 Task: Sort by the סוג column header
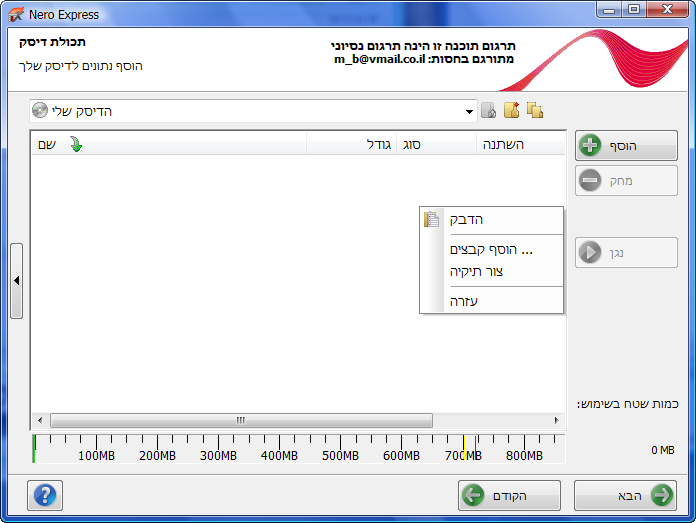(x=436, y=144)
